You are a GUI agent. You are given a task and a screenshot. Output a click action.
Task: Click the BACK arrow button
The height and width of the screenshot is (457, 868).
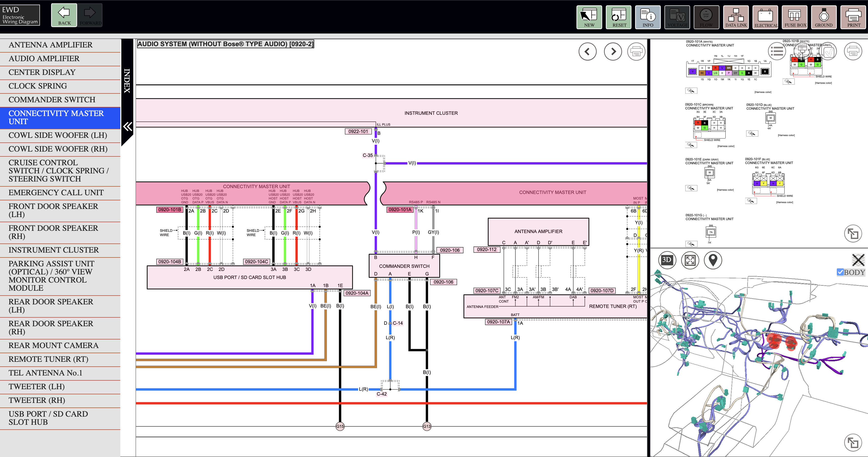(64, 15)
